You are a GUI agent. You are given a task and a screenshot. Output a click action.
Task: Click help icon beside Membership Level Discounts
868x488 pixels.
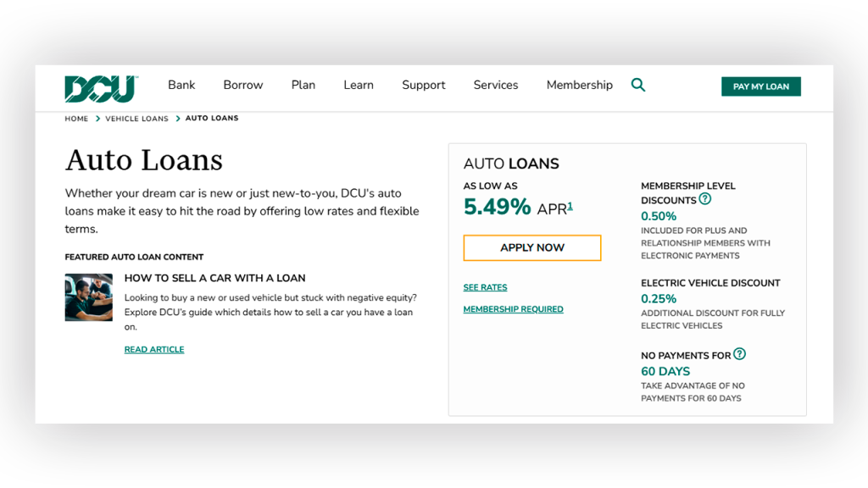point(704,198)
